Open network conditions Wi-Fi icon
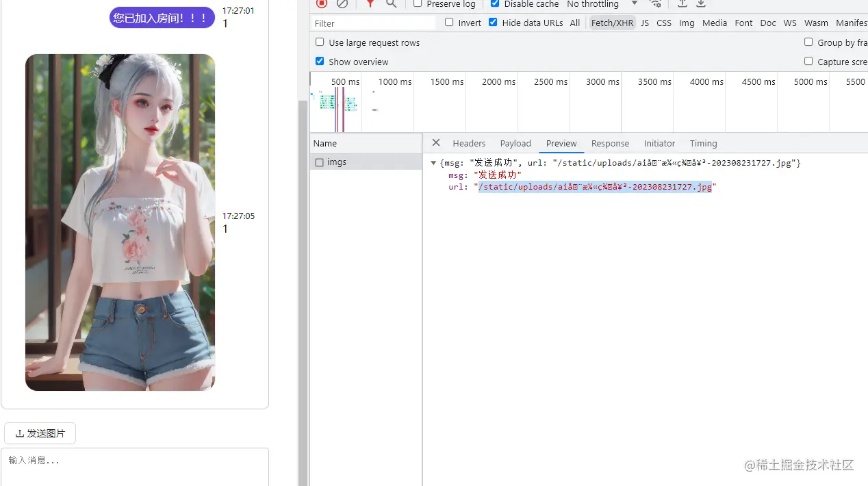Screen dimensions: 868x486 pos(655,3)
